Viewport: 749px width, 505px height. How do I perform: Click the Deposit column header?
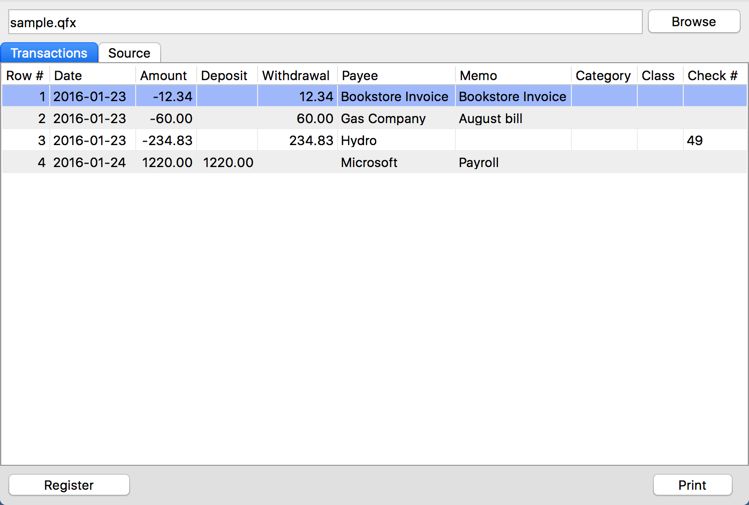(x=227, y=75)
